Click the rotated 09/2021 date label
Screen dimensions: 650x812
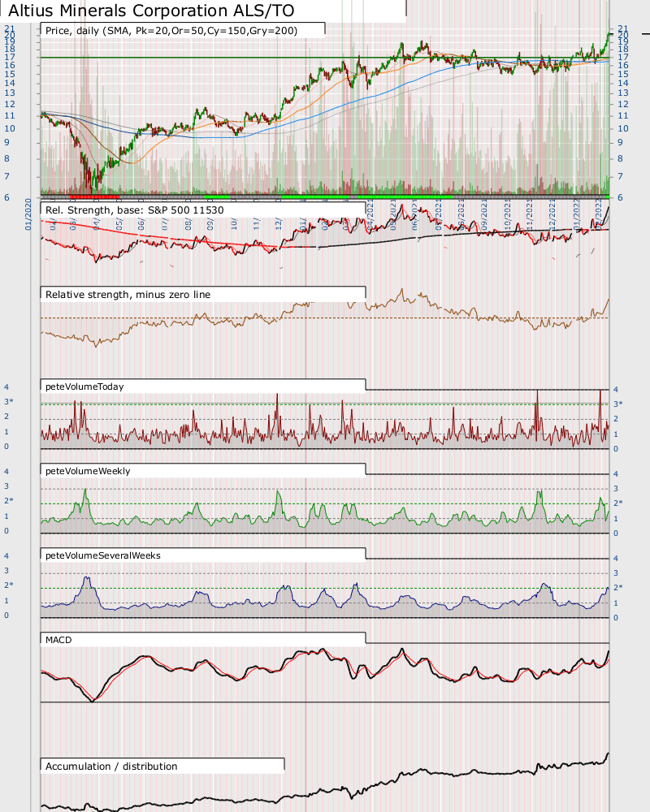[x=483, y=215]
